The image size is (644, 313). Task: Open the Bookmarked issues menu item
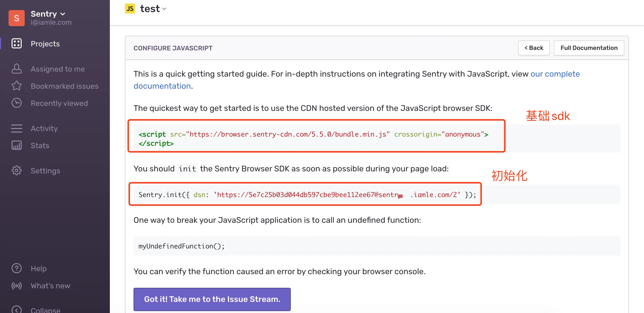[65, 86]
